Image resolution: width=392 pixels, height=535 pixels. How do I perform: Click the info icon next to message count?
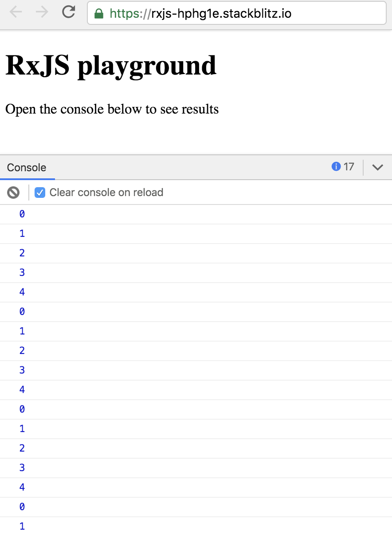pyautogui.click(x=336, y=167)
